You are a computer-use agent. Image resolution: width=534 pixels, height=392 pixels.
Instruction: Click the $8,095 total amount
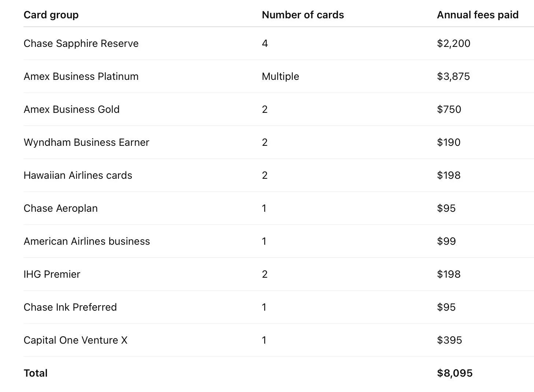click(455, 373)
